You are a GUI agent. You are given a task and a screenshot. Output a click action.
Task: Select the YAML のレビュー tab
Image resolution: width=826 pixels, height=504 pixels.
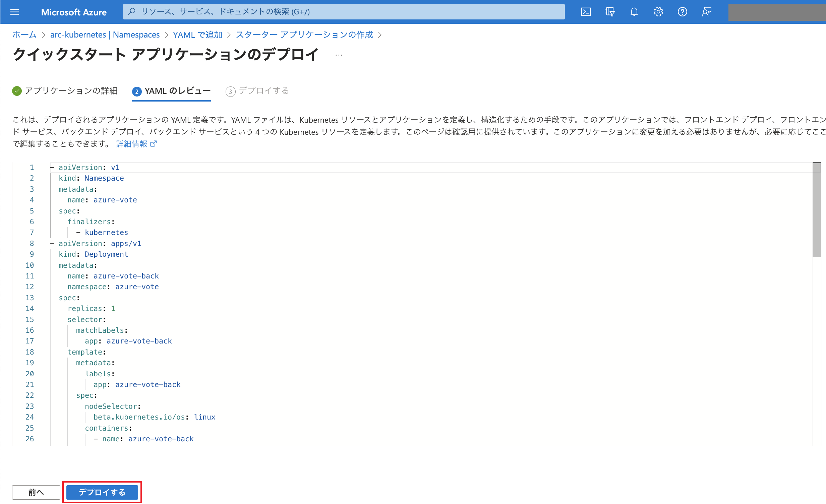(x=171, y=91)
